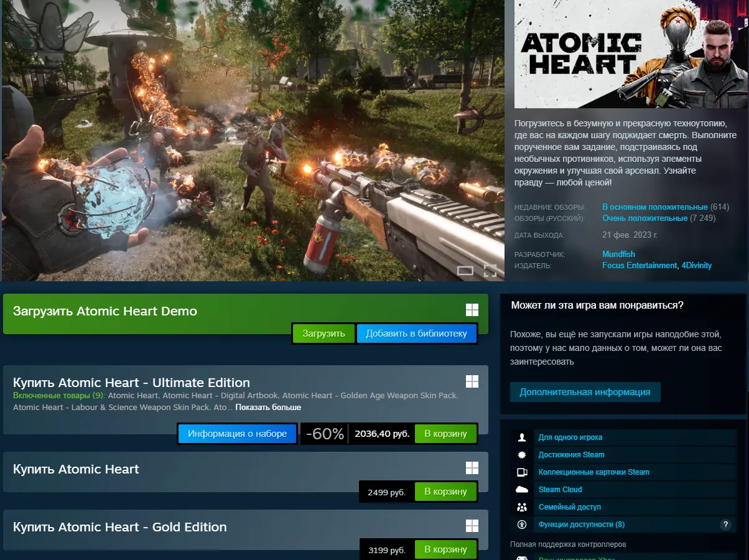749x560 pixels.
Task: Click Полная поддержка контроллеров text
Action: point(568,544)
